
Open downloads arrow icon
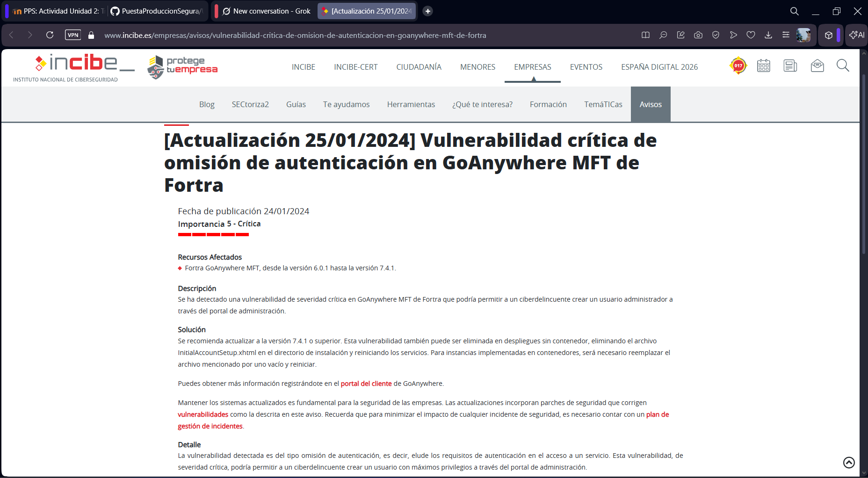[x=768, y=35]
